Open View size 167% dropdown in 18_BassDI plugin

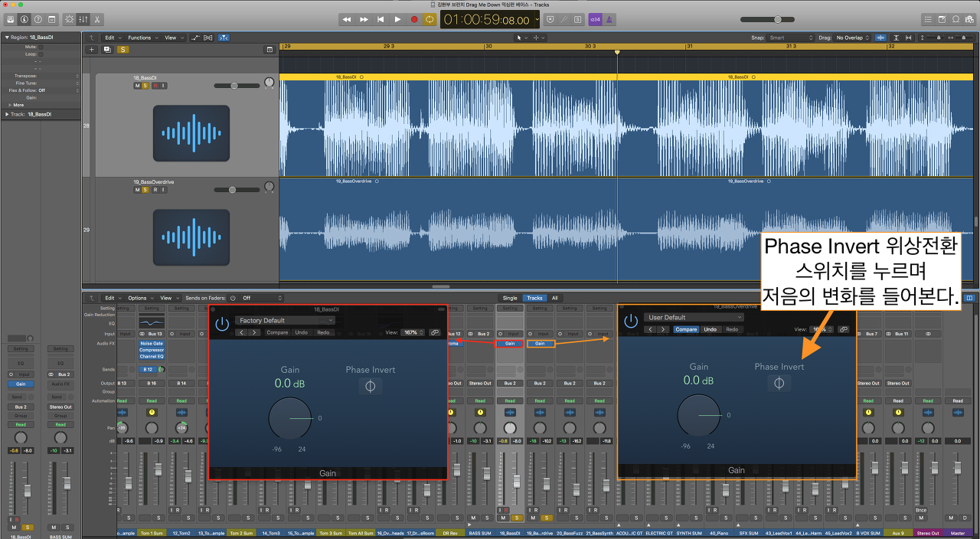click(413, 332)
